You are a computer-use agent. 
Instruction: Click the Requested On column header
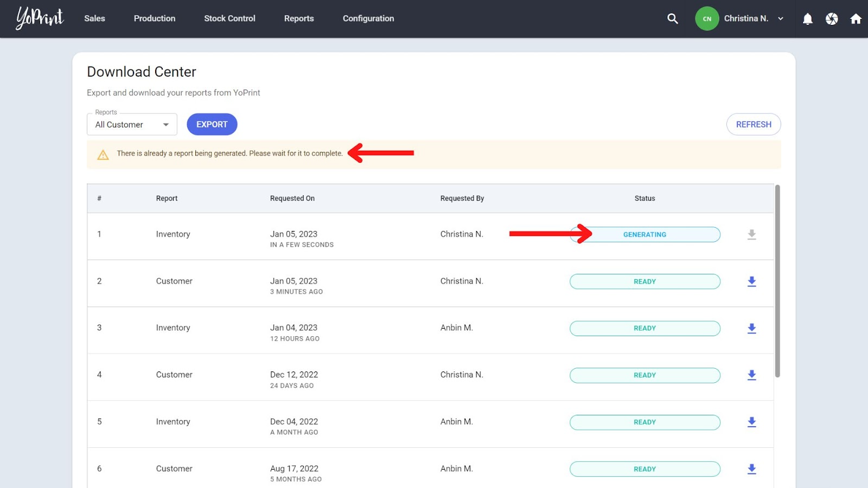click(292, 198)
